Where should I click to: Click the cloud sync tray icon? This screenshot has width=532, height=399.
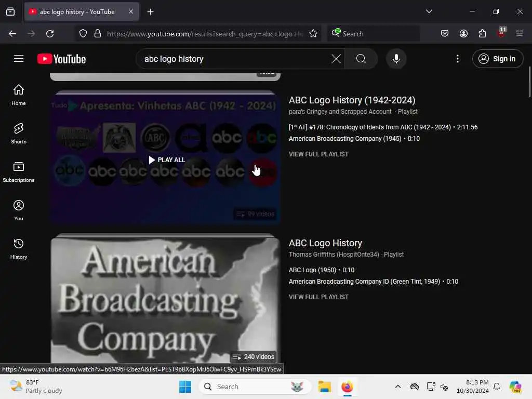(x=414, y=387)
